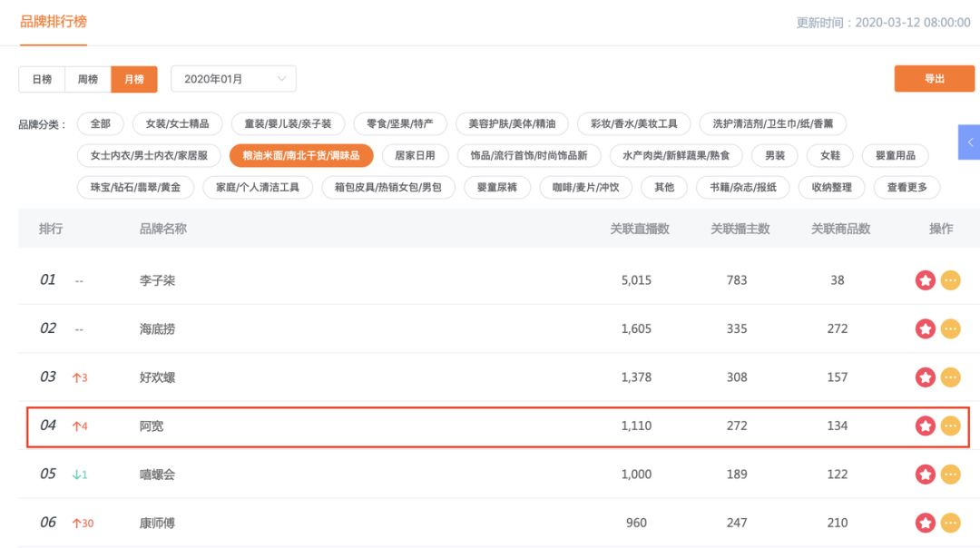Filter by 零食/坚果/特产 category
Viewport: 980px width, 548px height.
tap(400, 123)
